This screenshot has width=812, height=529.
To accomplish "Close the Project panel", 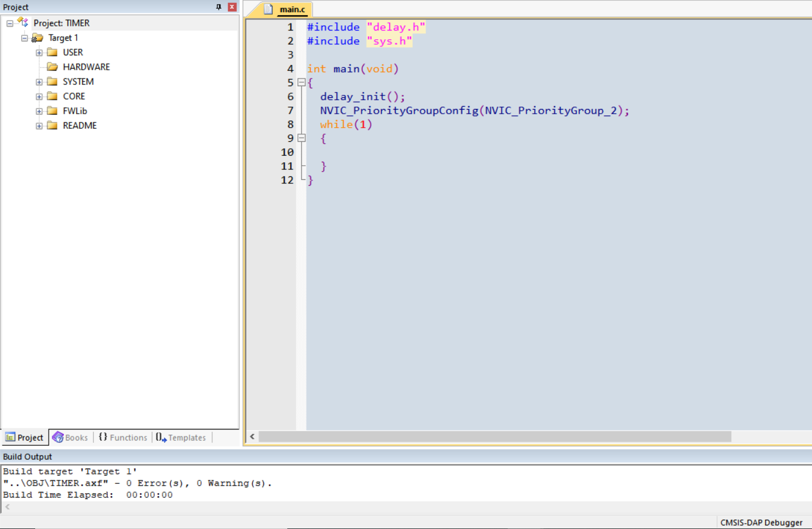I will point(232,7).
